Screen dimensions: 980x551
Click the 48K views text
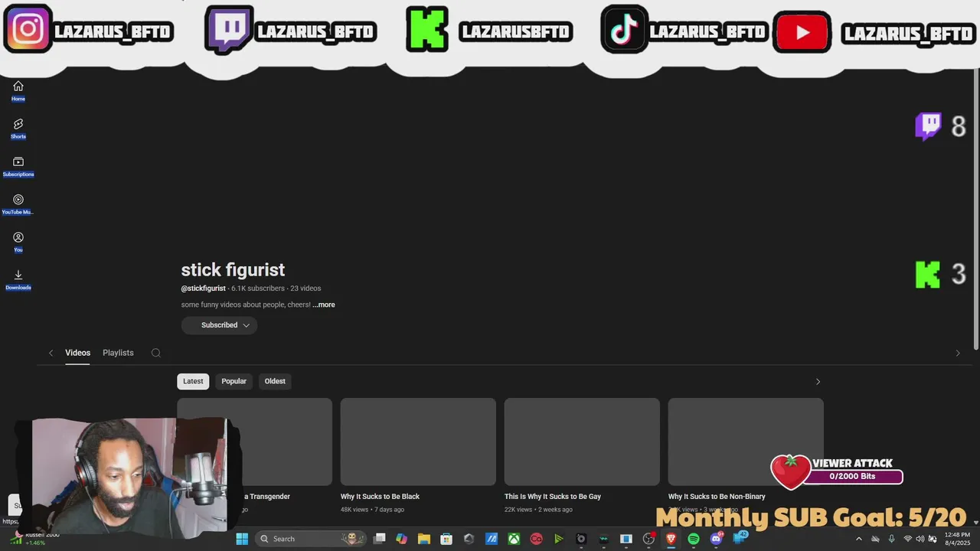coord(356,510)
